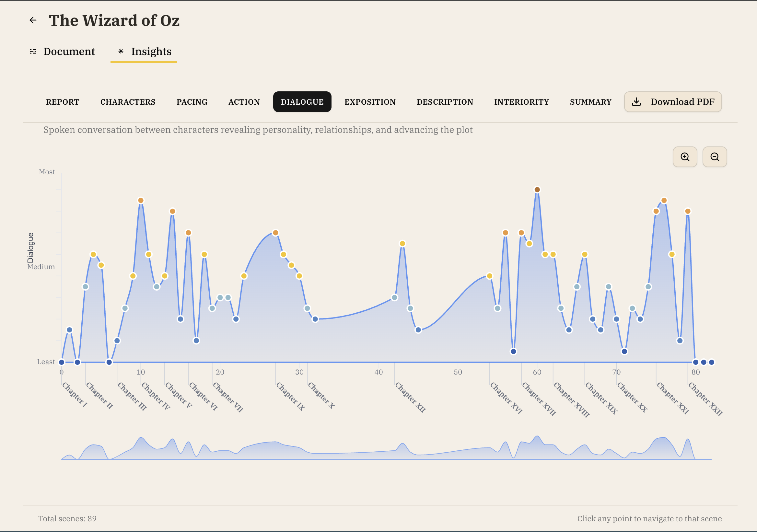The height and width of the screenshot is (532, 757).
Task: Go to the Summary tab
Action: click(590, 102)
